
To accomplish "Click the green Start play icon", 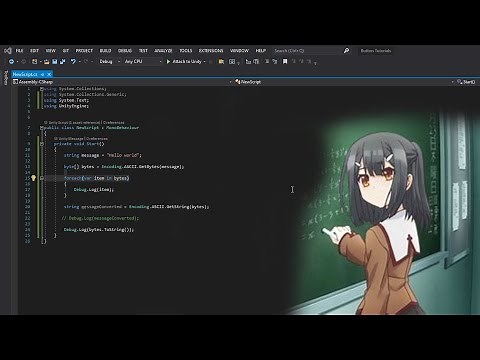I will coord(168,62).
